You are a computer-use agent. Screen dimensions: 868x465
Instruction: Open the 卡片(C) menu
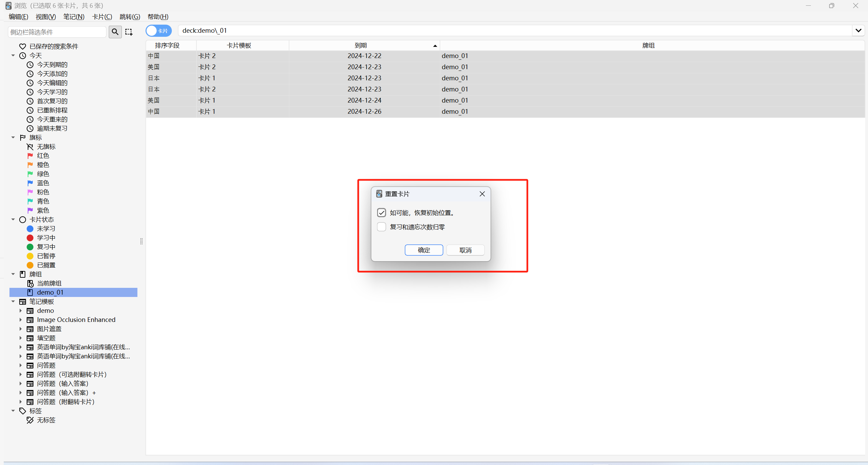click(x=102, y=17)
